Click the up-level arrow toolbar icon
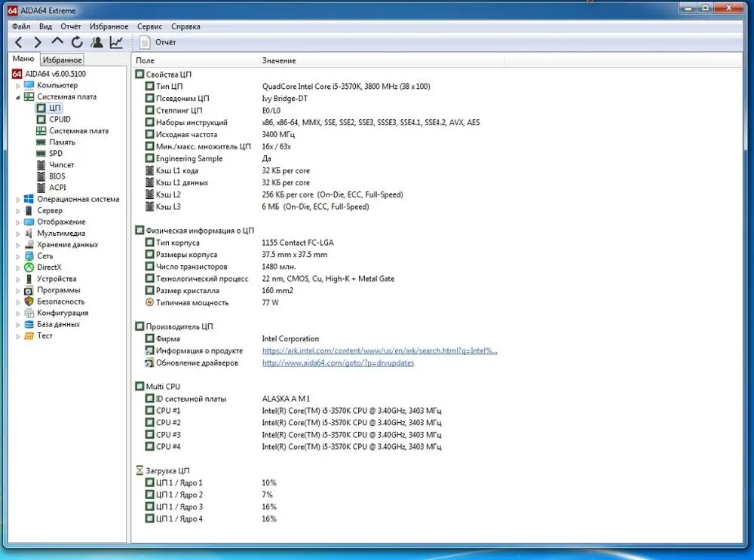Screen dimensions: 754x560 (x=57, y=41)
